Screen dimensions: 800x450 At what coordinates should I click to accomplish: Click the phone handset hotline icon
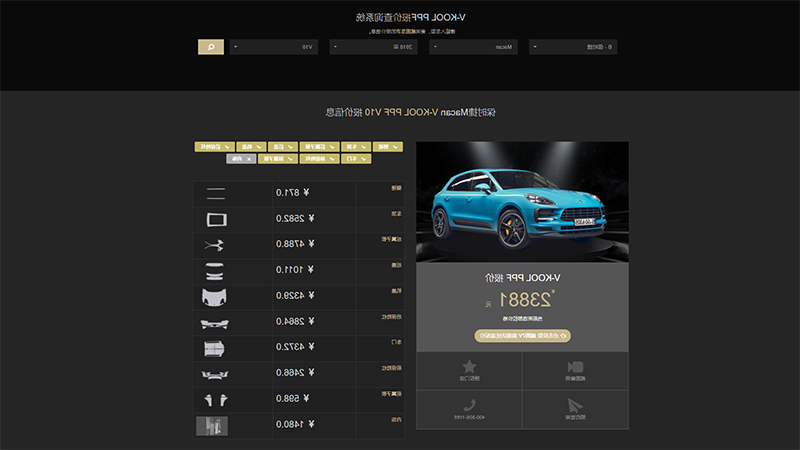tap(469, 406)
